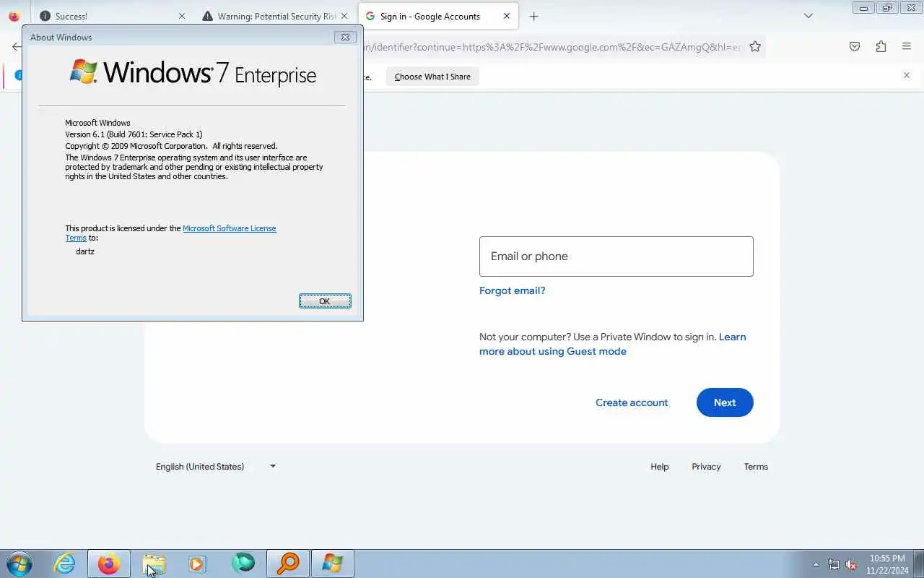
Task: Click the Firefox back arrow button
Action: [16, 46]
